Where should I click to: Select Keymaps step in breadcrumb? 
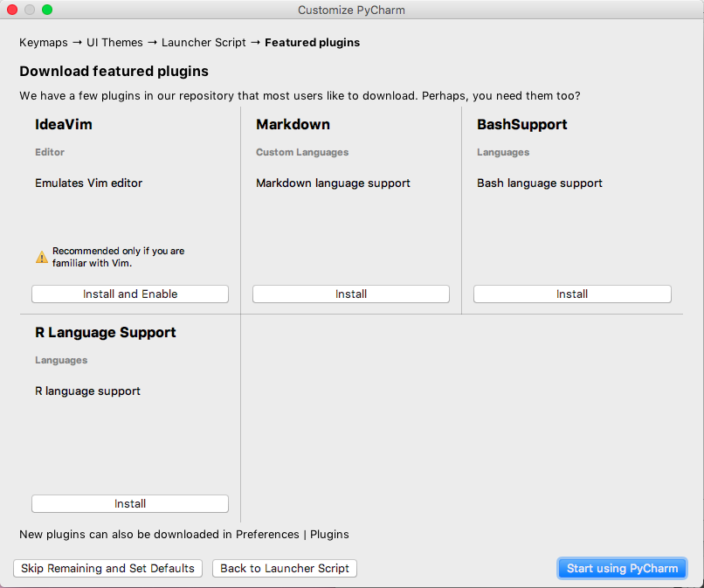coord(44,42)
